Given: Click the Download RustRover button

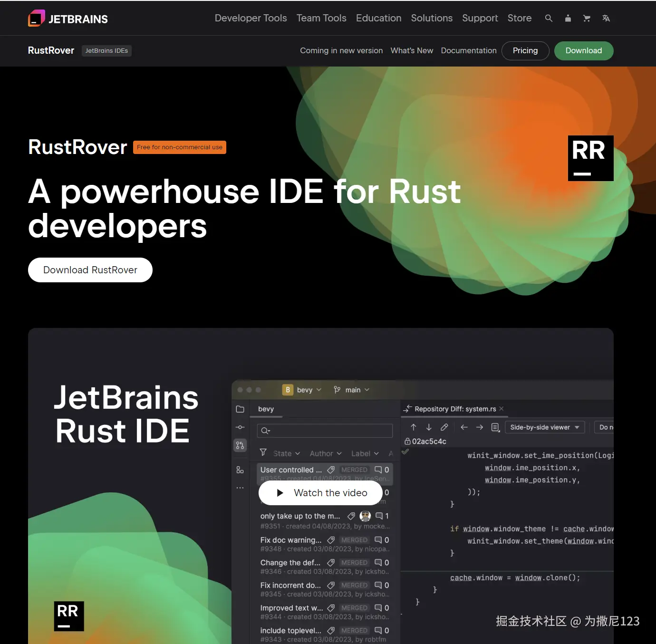Looking at the screenshot, I should pos(90,270).
